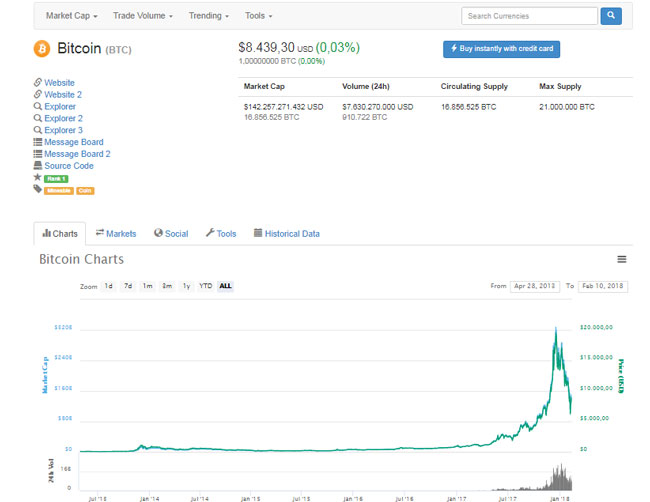The width and height of the screenshot is (650, 502).
Task: Switch to the Charts tab
Action: [60, 233]
